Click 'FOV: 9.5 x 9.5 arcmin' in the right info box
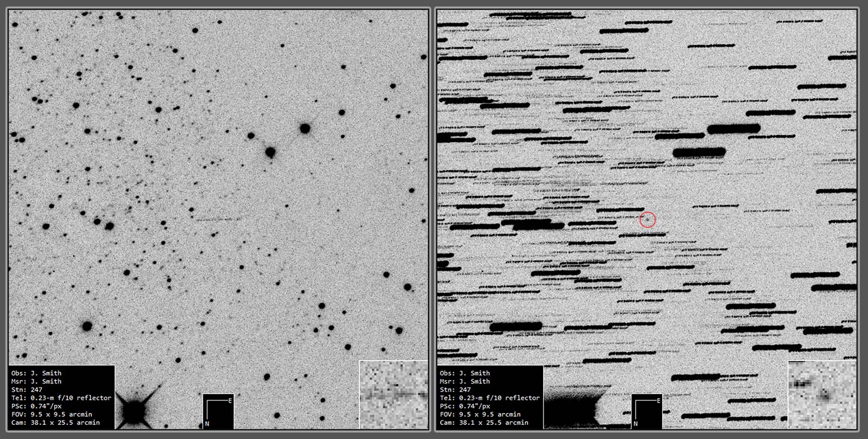This screenshot has width=868, height=439. (480, 414)
